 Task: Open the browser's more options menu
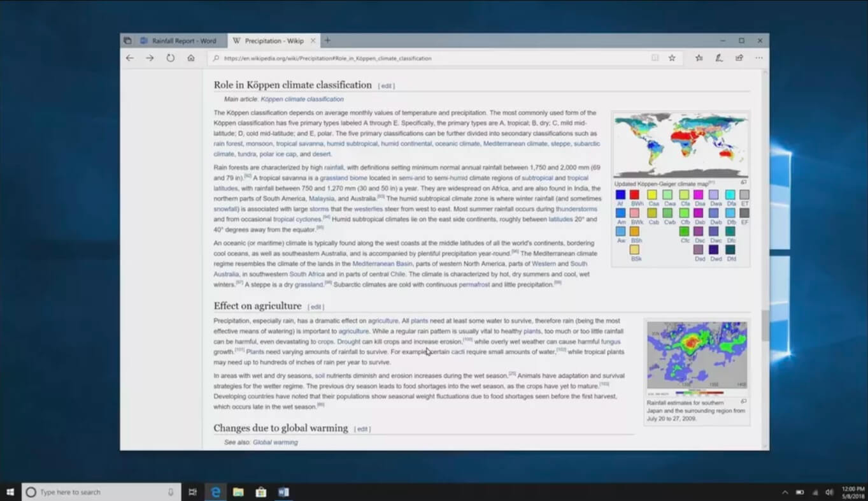(759, 58)
